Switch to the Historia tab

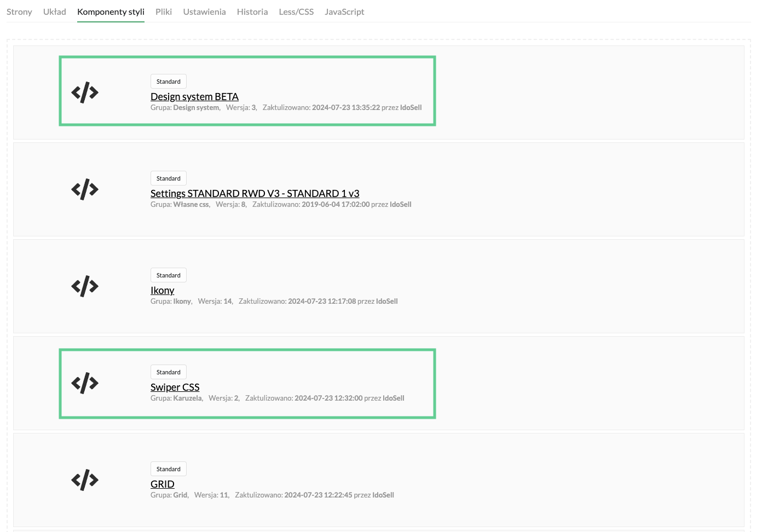coord(252,11)
